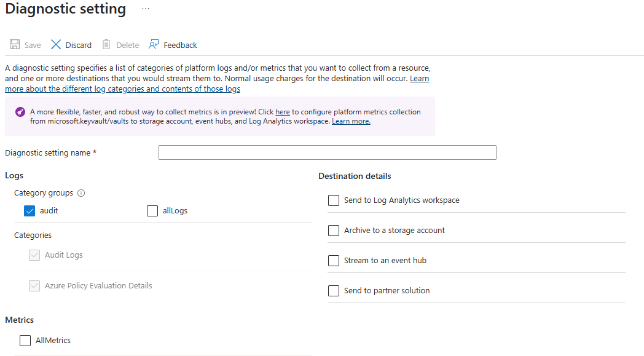The image size is (644, 356).
Task: Enable the allLogs category group
Action: 152,210
